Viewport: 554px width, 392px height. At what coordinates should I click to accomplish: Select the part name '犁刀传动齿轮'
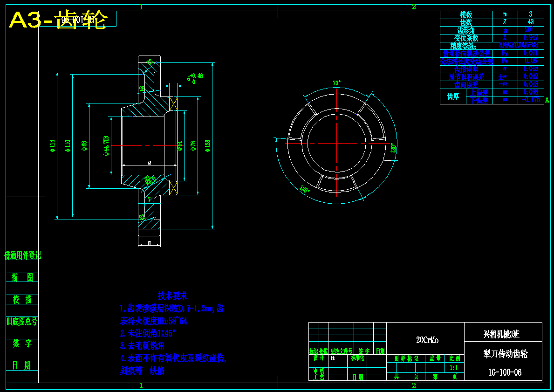coord(505,354)
